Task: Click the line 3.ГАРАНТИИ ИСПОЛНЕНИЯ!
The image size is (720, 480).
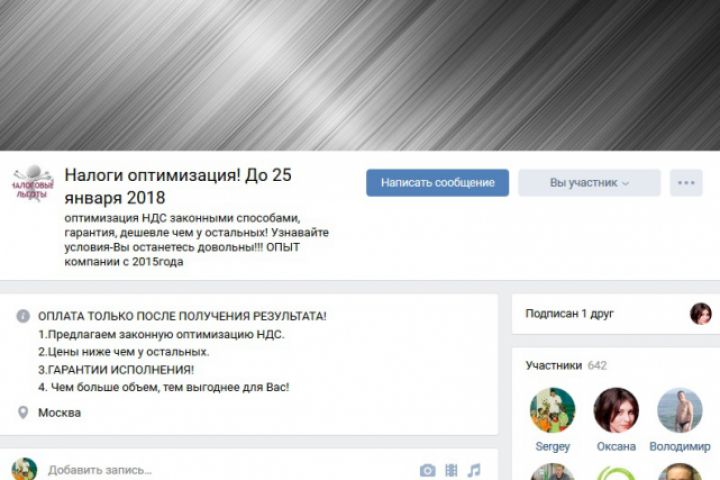Action: [116, 369]
